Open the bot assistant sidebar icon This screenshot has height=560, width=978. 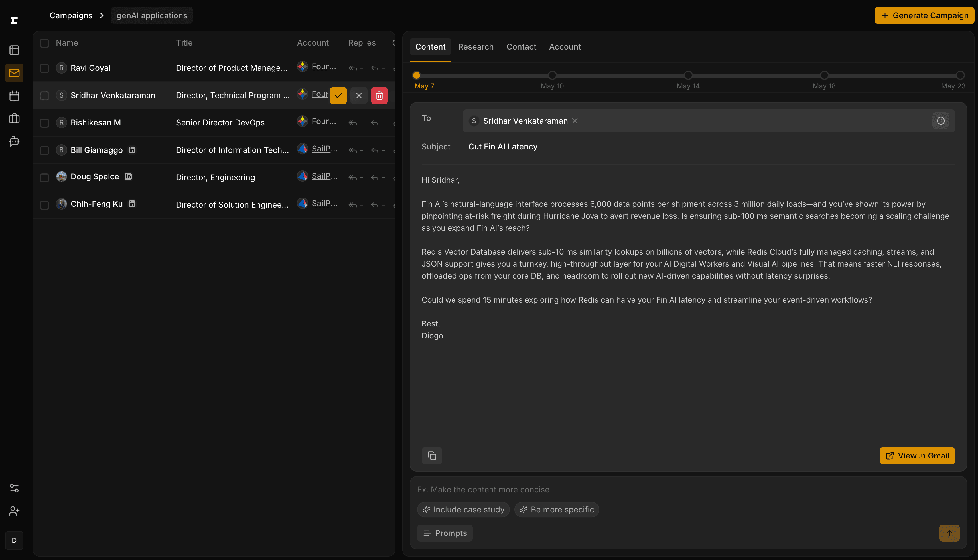[x=14, y=141]
